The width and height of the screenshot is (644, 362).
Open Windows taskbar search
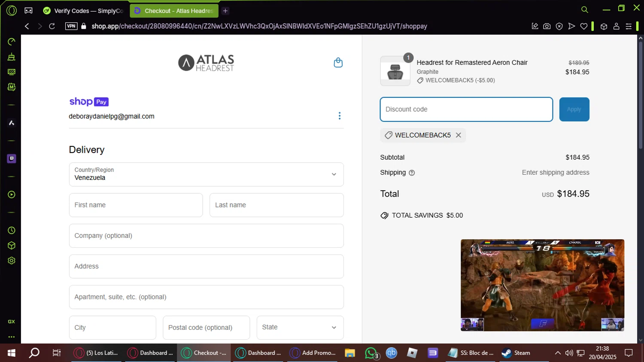click(x=34, y=353)
